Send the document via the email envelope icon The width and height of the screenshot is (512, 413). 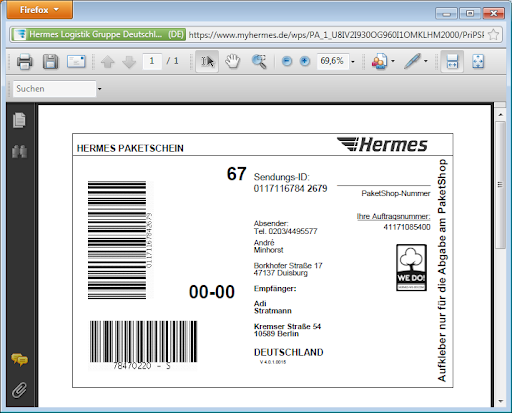coord(76,61)
